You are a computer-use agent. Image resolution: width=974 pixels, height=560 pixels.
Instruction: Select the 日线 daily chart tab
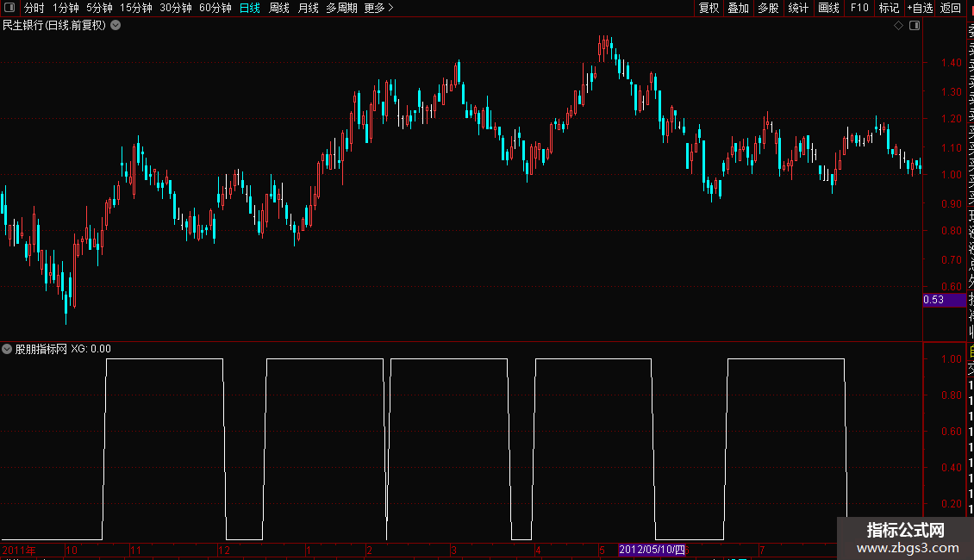tap(250, 8)
